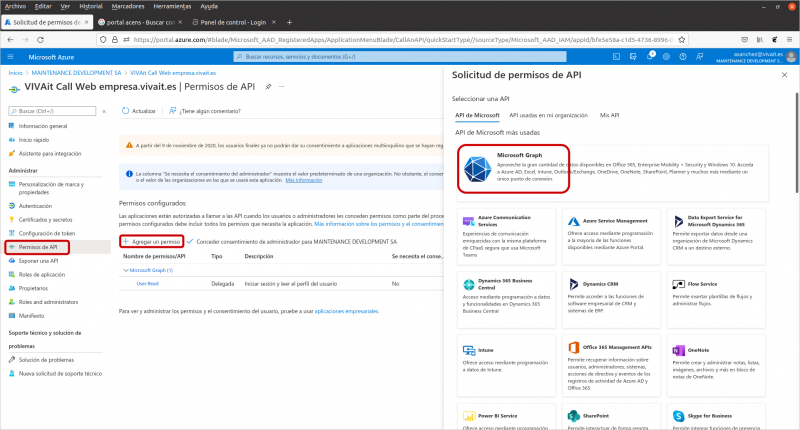This screenshot has height=430, width=800.
Task: Select the Intune API card
Action: 506,365
